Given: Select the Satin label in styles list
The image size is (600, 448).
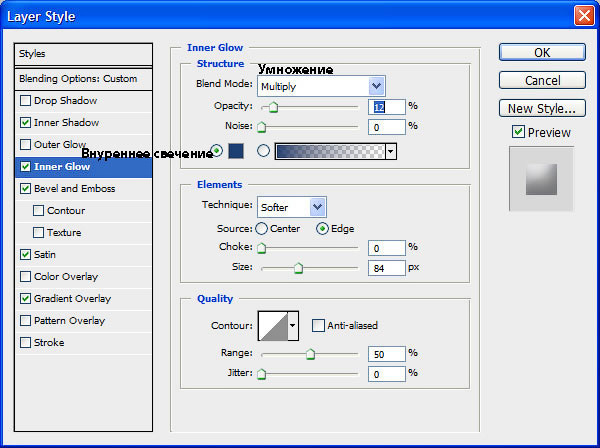Looking at the screenshot, I should coord(45,254).
